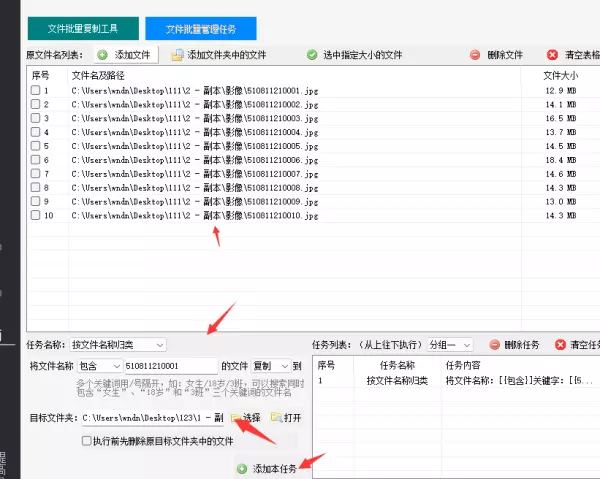Screen dimensions: 600x479
Task: Click 添加本任务 button text
Action: click(275, 468)
